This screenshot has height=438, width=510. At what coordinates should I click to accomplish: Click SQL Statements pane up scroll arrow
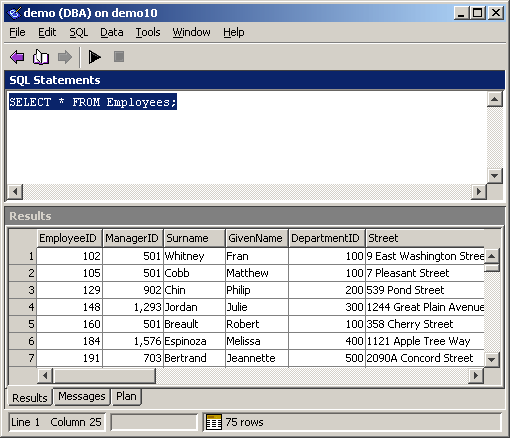click(494, 99)
